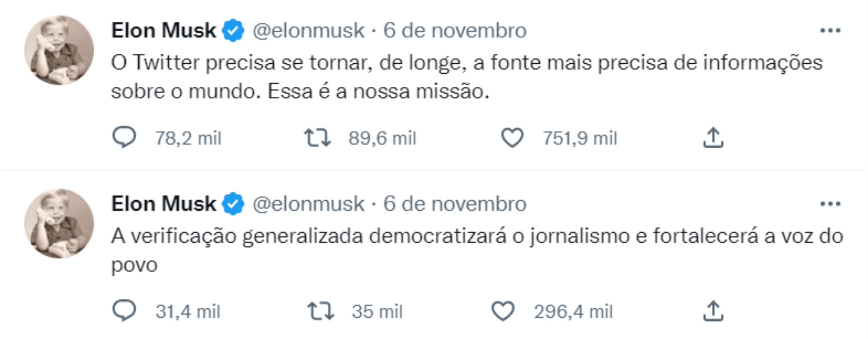This screenshot has height=339, width=868.
Task: Share the tweet about verificação generalizada
Action: coord(713,311)
